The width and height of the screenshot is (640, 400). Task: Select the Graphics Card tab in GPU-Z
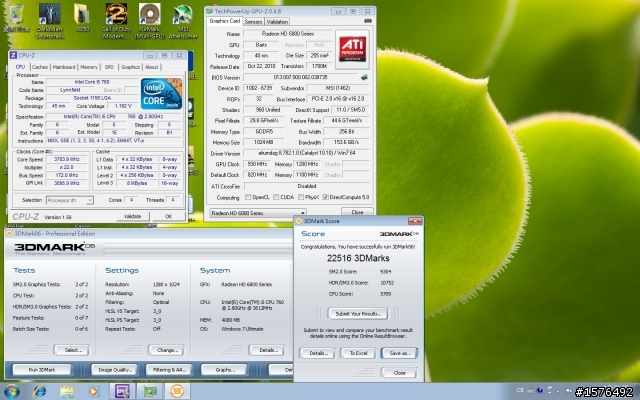[x=224, y=21]
